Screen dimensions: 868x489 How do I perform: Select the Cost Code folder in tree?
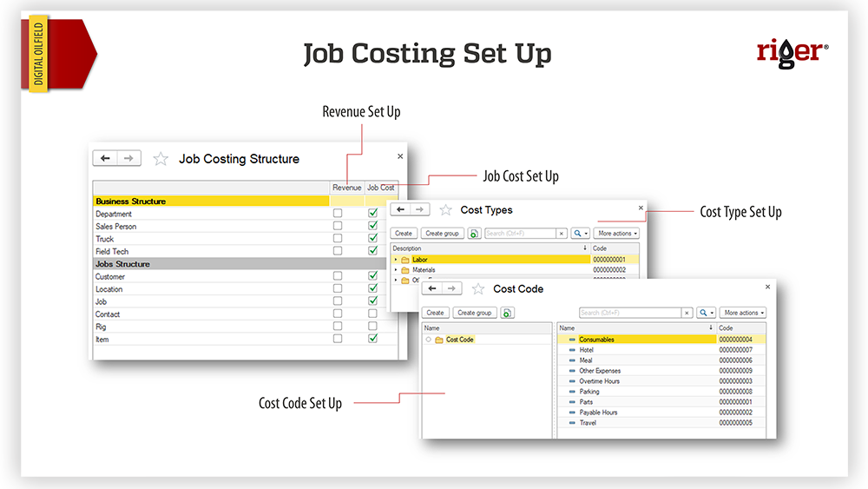(x=459, y=340)
